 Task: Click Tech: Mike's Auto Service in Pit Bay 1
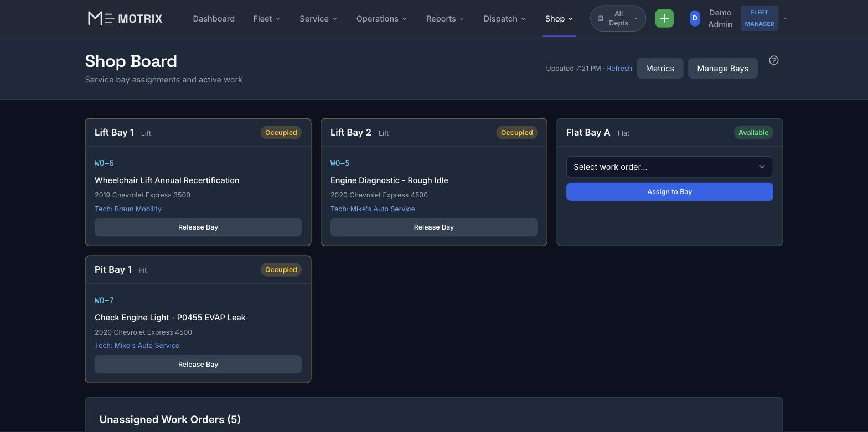137,345
